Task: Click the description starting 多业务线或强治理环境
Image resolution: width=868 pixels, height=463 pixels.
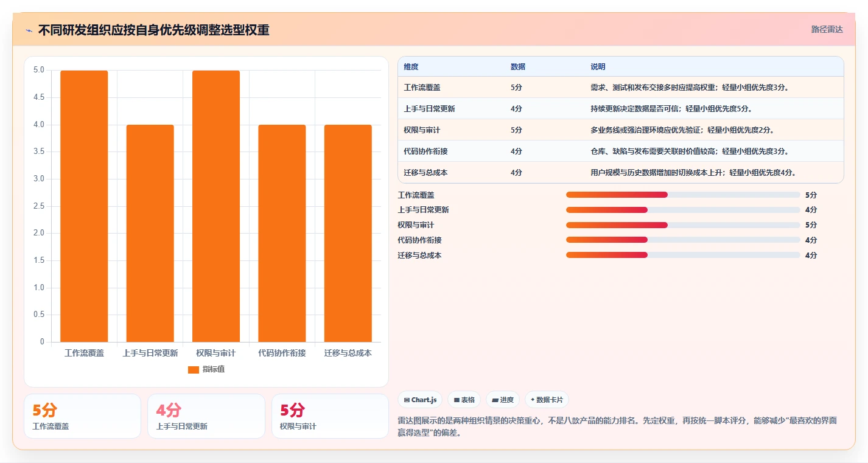Action: (683, 130)
